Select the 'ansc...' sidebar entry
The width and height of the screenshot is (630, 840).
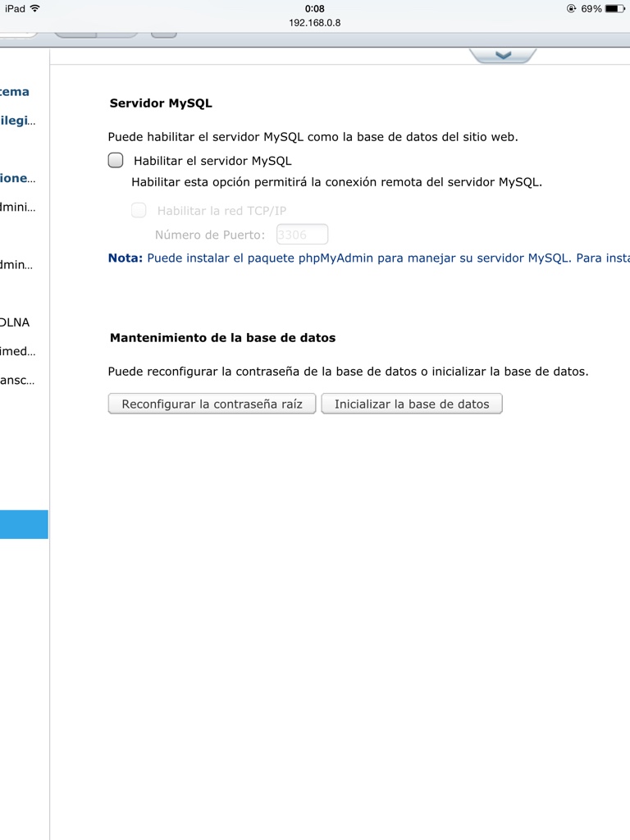pos(17,381)
